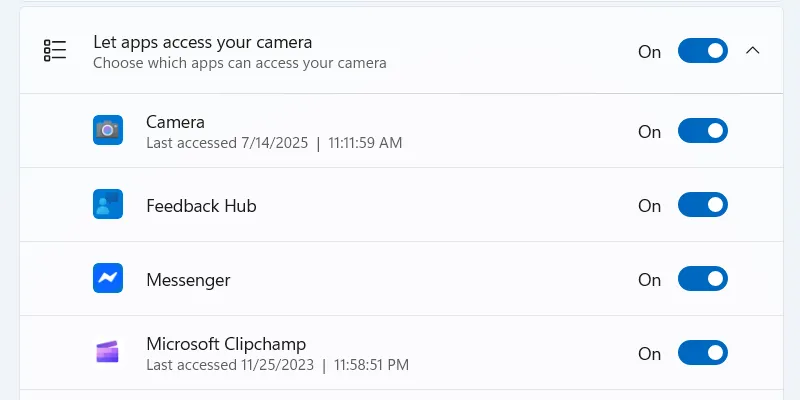Screen dimensions: 800x400
Task: Disable Microsoft Clipchamp camera access toggle
Action: point(702,353)
